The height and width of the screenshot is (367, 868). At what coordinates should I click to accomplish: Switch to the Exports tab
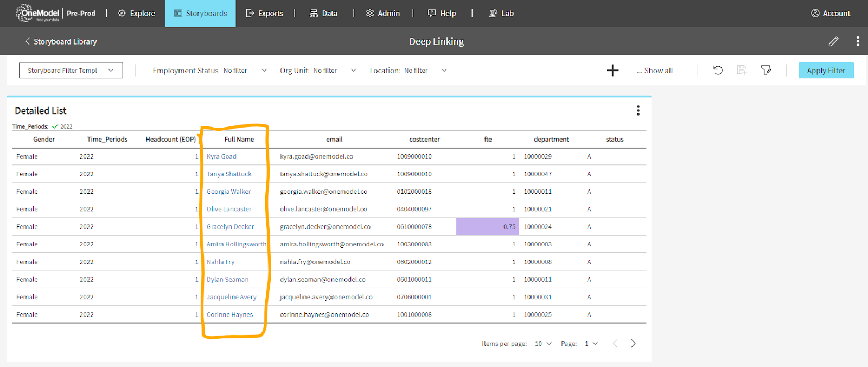pyautogui.click(x=265, y=14)
